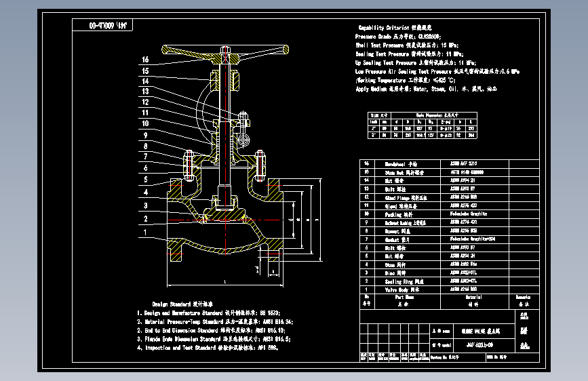Screen dimensions: 588x381
Task: Click 'Gland Flange' in the parts list
Action: 406,198
